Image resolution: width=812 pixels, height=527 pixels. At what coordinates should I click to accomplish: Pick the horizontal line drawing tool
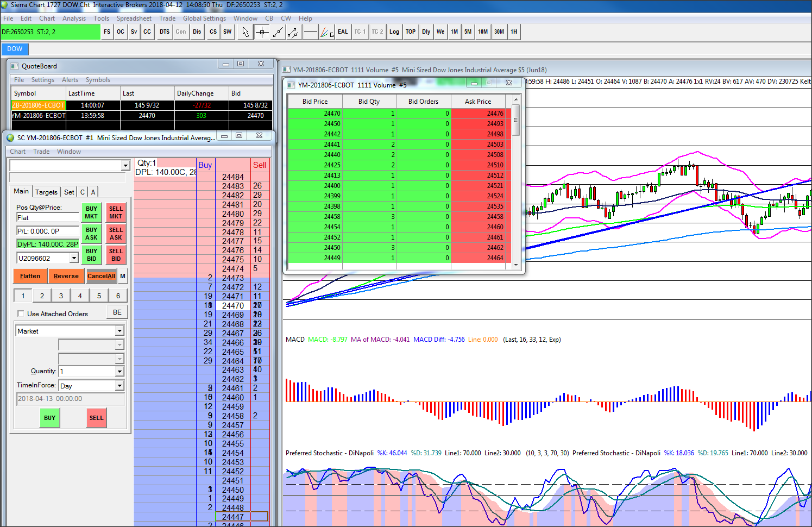(310, 32)
